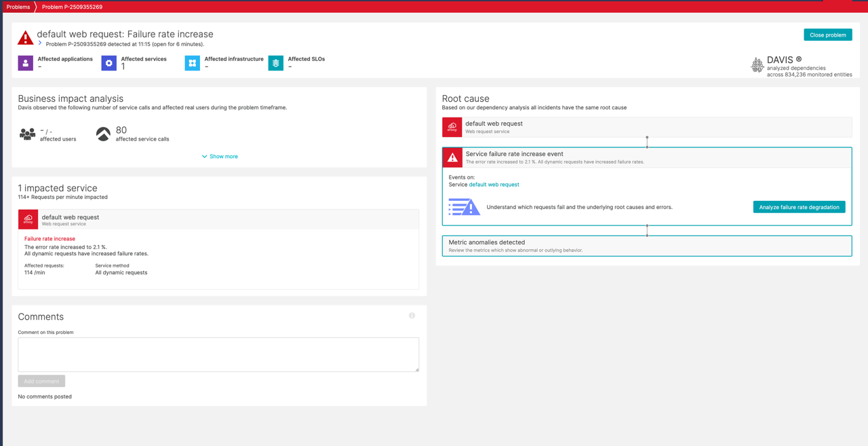Click envoy icon in Root cause panel
Screen dimensions: 868x446
[x=452, y=127]
